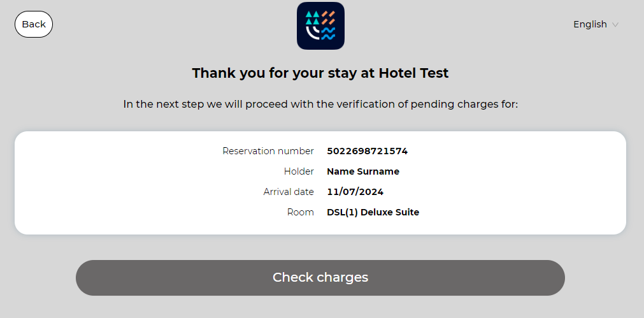The width and height of the screenshot is (644, 318).
Task: Click the blue waves in the logo
Action: 328,33
